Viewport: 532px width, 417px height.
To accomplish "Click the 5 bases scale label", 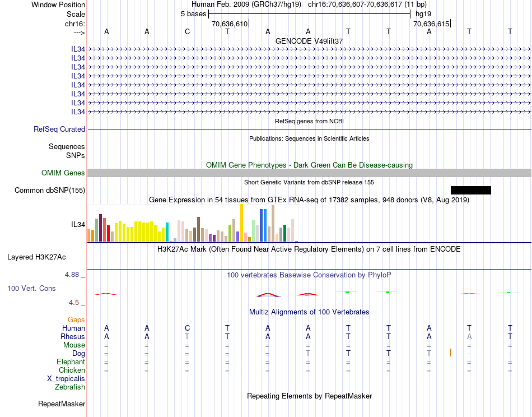I will 193,14.
